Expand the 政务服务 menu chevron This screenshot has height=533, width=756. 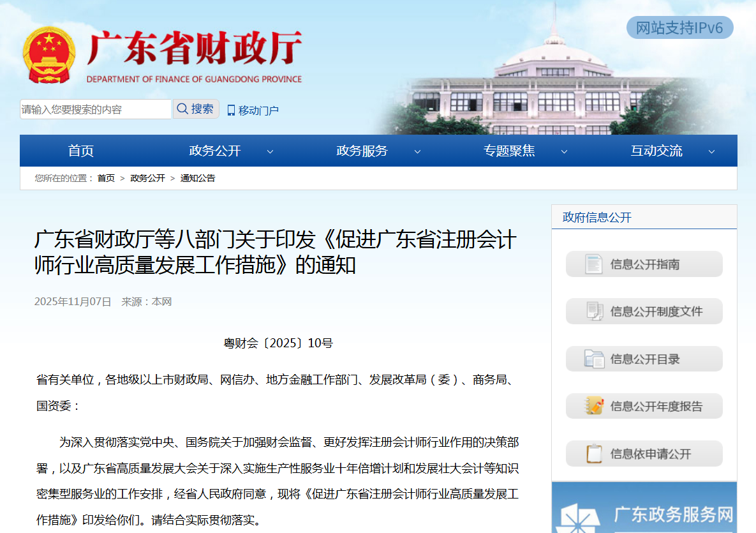coord(417,152)
